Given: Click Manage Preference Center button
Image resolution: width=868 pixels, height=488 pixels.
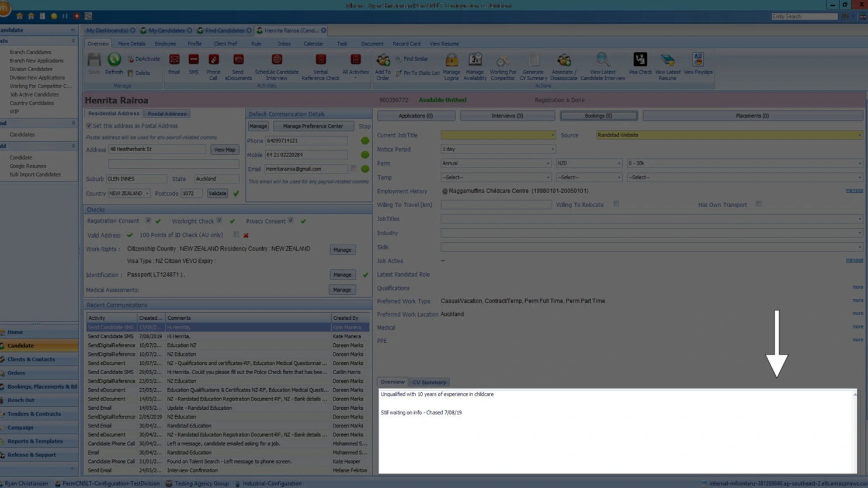Looking at the screenshot, I should point(313,126).
